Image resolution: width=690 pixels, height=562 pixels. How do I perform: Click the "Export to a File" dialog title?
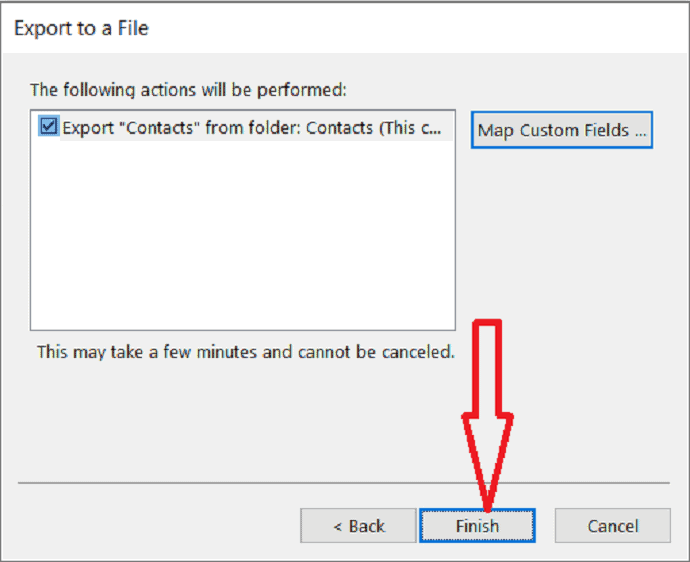pyautogui.click(x=81, y=29)
